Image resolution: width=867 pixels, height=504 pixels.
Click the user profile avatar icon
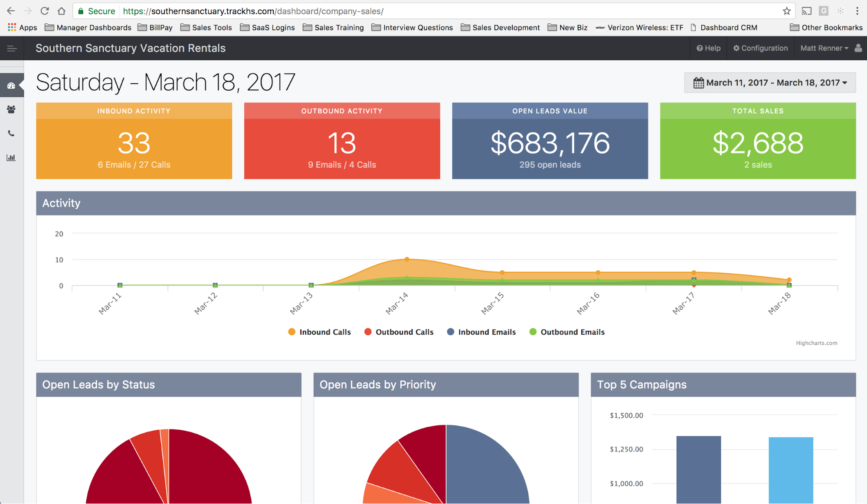point(858,48)
